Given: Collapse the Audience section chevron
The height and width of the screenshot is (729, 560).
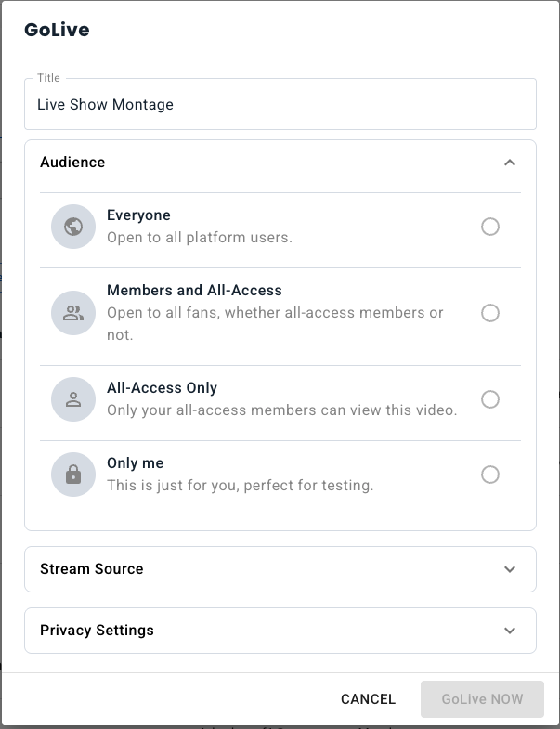Looking at the screenshot, I should click(x=509, y=163).
